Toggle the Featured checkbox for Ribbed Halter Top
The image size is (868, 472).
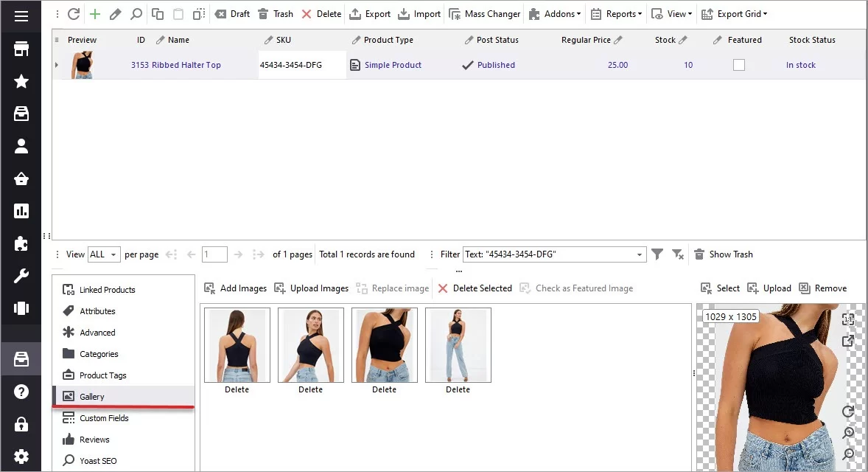coord(739,65)
